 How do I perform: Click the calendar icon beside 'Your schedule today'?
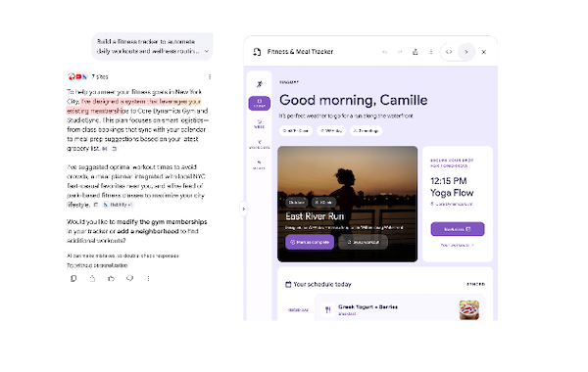[288, 284]
